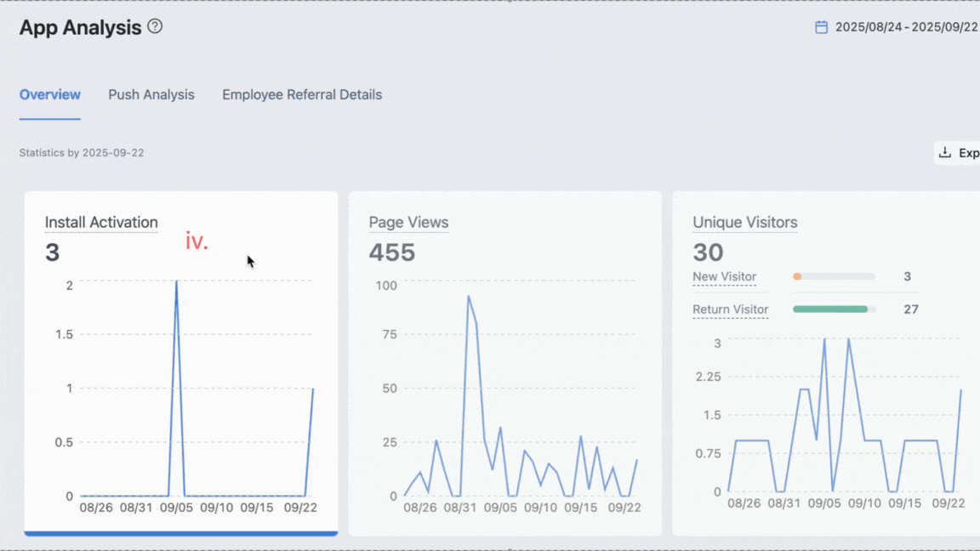The image size is (980, 551).
Task: Open the date range calendar icon
Action: [x=821, y=27]
